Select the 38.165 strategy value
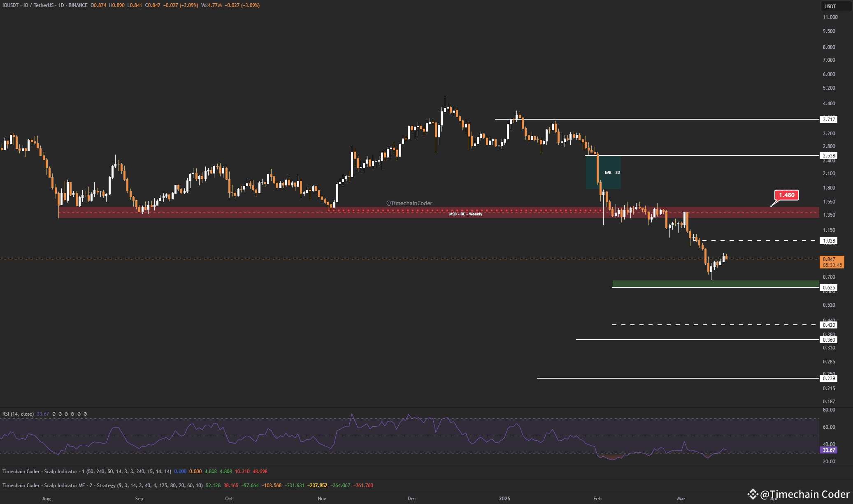 tap(231, 486)
